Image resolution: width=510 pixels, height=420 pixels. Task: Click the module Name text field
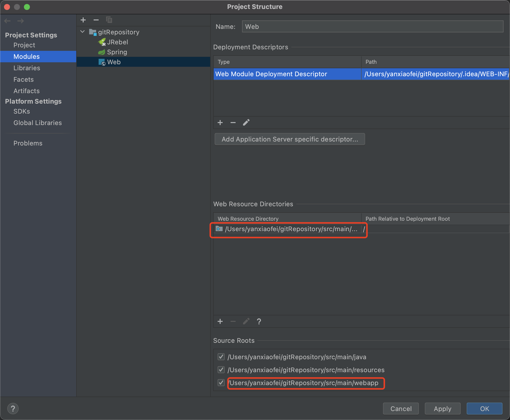(x=372, y=27)
